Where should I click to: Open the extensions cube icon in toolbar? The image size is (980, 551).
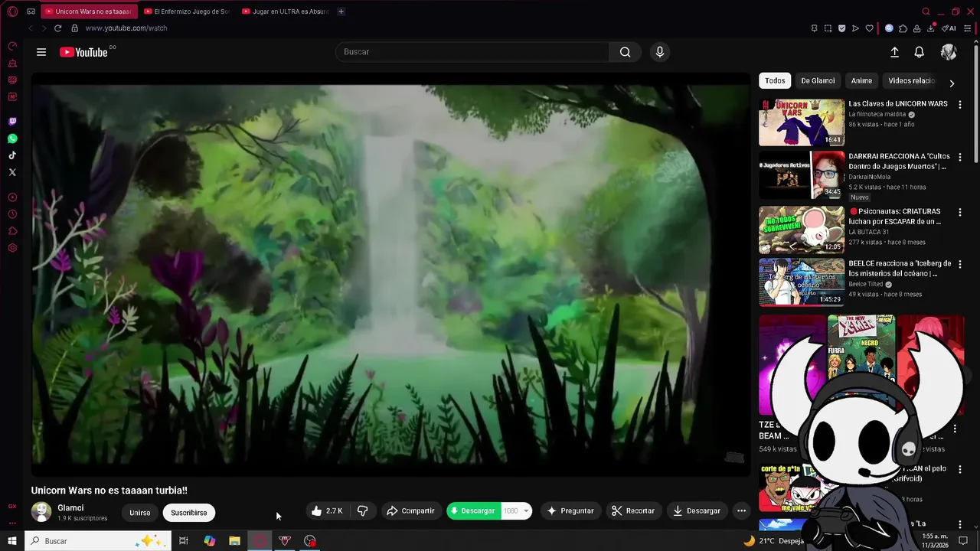(903, 28)
